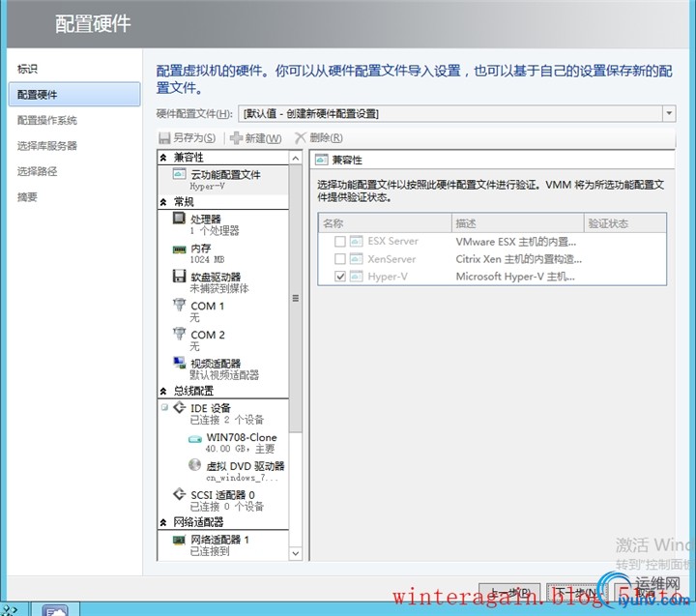Select the 软盘驱动器 floppy drive icon
Screen dimensions: 696x616
coord(180,276)
